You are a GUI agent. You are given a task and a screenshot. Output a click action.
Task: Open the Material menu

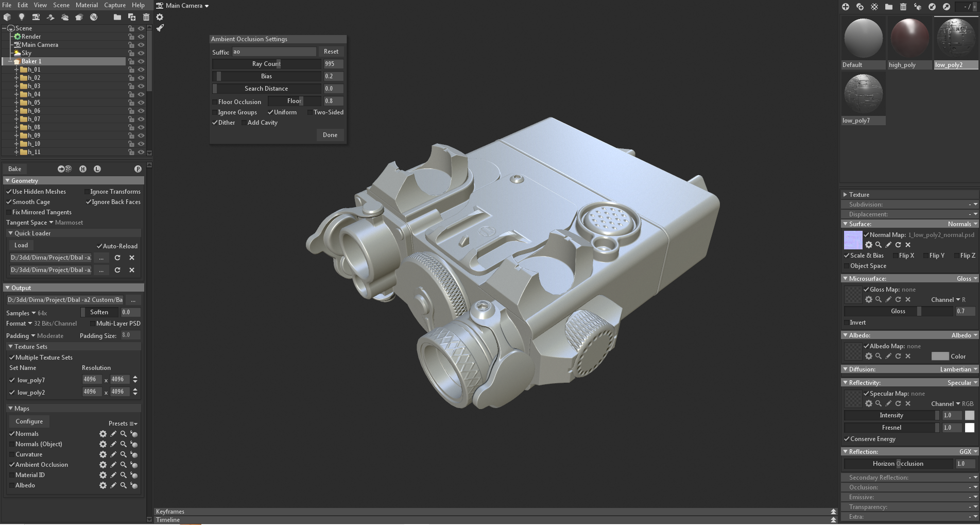[x=87, y=5]
